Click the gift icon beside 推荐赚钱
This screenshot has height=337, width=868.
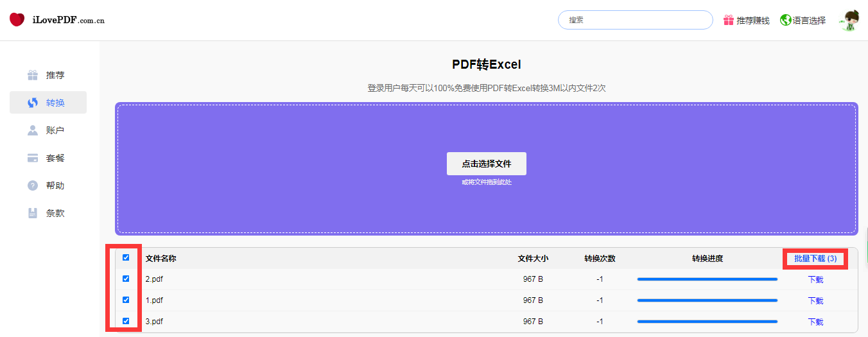point(728,20)
